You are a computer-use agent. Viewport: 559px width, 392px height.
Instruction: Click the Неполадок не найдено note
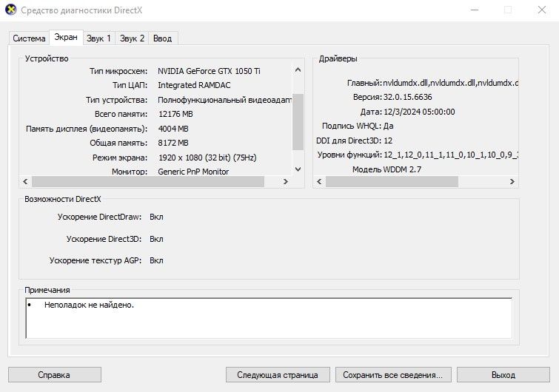pos(89,305)
